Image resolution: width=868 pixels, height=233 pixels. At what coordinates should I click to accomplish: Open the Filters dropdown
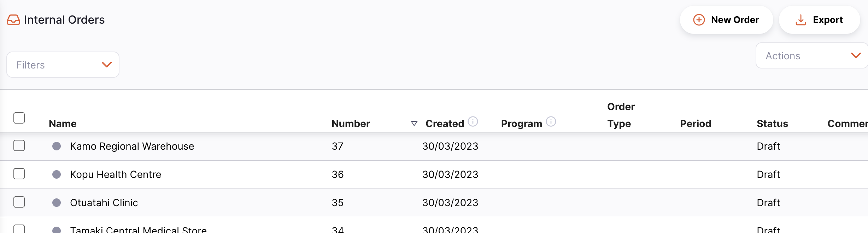point(63,65)
